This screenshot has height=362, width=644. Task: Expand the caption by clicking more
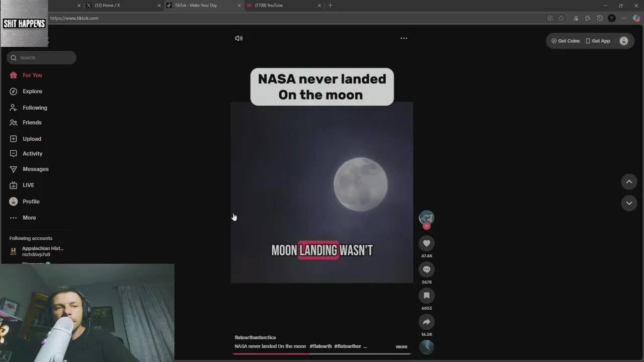[x=401, y=346]
